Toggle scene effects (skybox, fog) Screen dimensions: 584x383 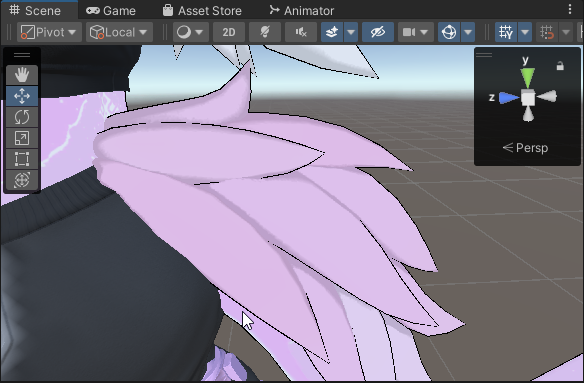click(x=332, y=32)
